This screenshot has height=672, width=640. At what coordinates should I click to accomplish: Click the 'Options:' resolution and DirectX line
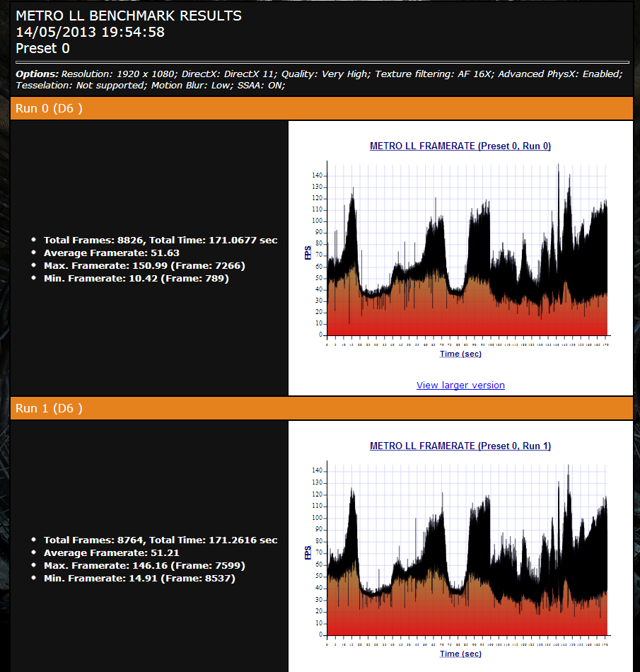319,74
